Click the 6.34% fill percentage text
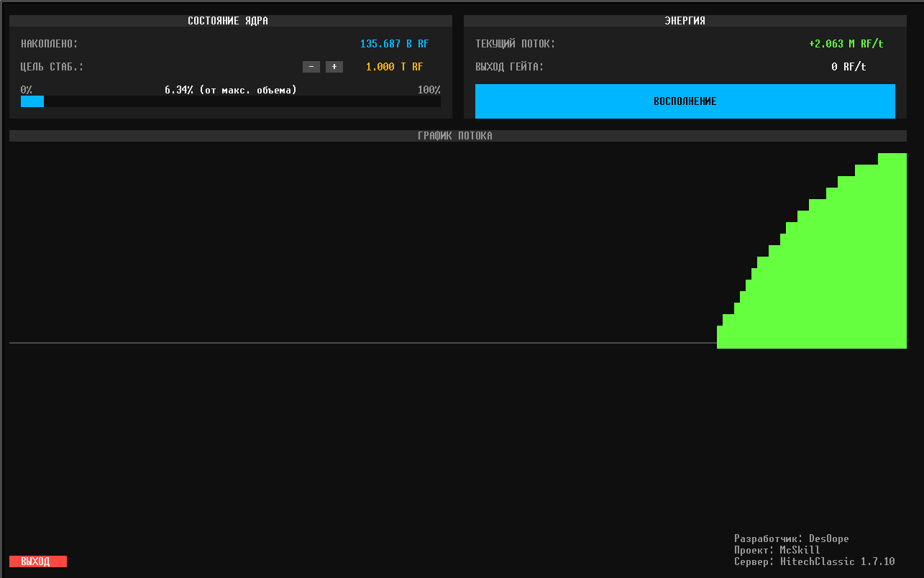This screenshot has height=578, width=924. tap(231, 90)
